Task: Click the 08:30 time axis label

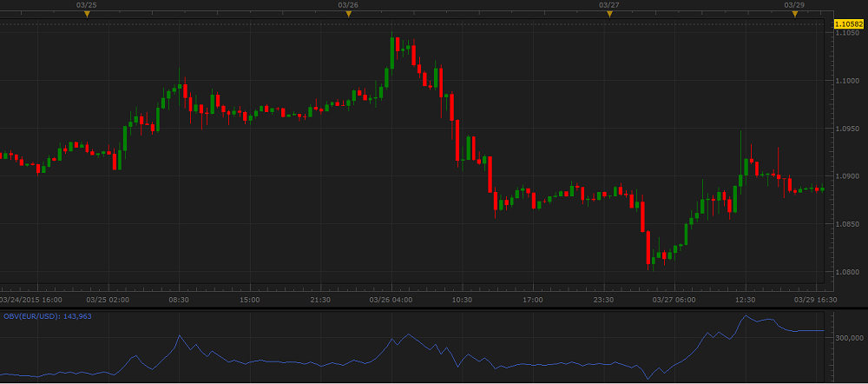Action: (x=179, y=300)
